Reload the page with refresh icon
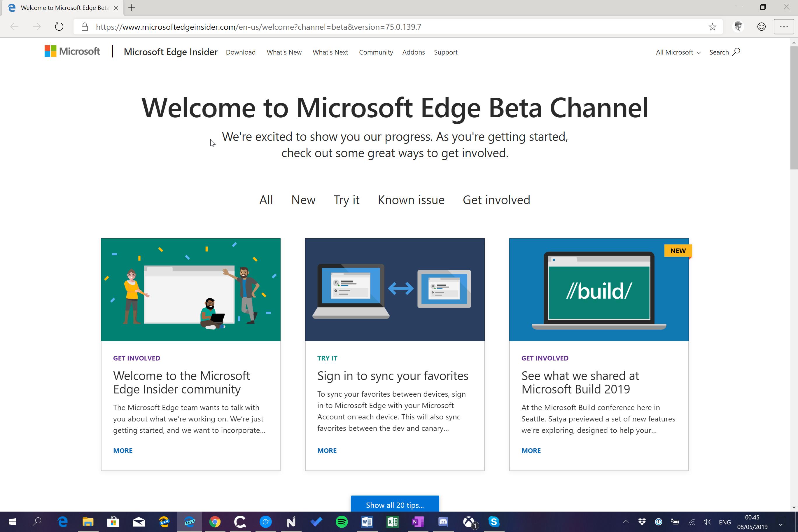798x532 pixels. click(x=59, y=27)
